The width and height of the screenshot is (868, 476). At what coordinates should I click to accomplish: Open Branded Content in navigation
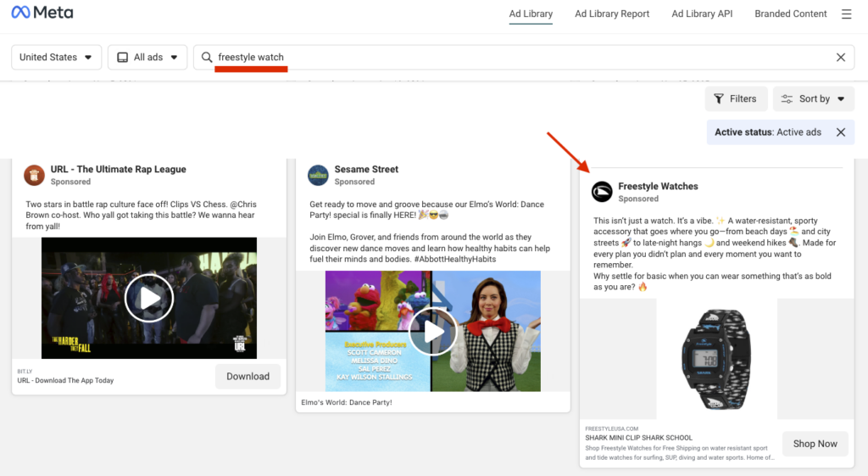pyautogui.click(x=791, y=14)
